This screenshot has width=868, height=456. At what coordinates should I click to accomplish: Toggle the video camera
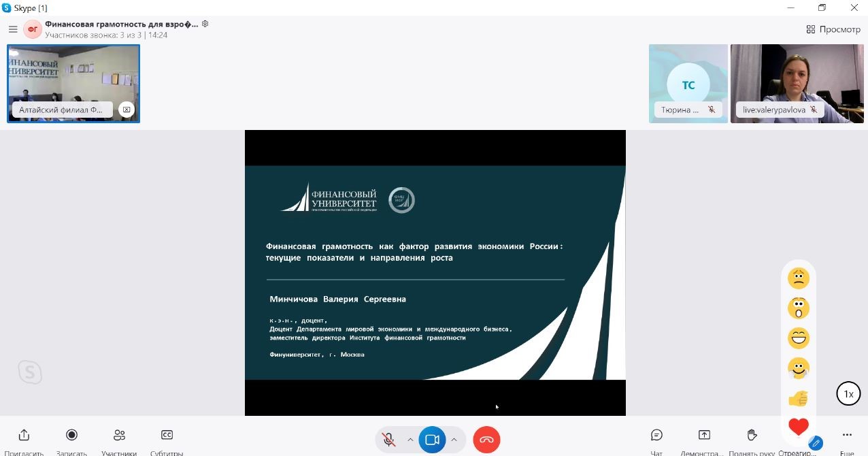431,440
